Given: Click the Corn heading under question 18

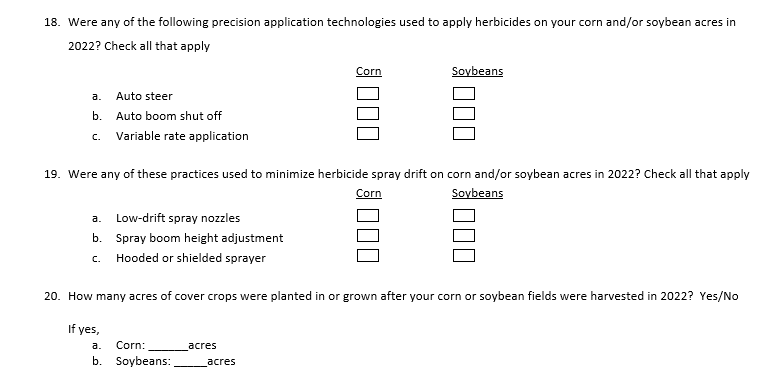Looking at the screenshot, I should 369,71.
